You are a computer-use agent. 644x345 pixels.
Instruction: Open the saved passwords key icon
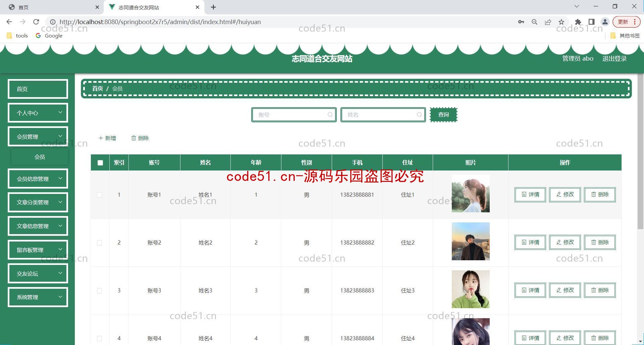click(521, 22)
